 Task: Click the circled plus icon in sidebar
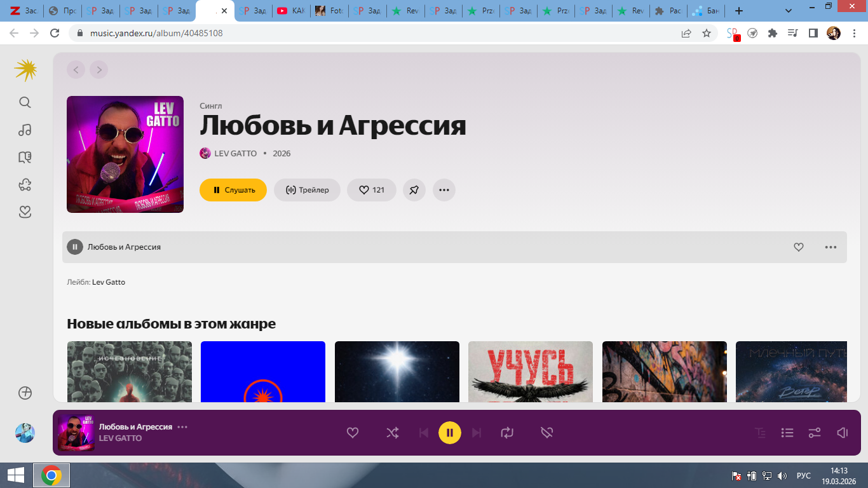25,393
